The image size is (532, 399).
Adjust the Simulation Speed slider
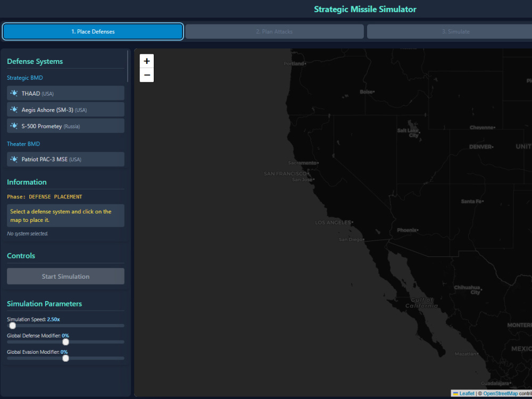coord(65,326)
